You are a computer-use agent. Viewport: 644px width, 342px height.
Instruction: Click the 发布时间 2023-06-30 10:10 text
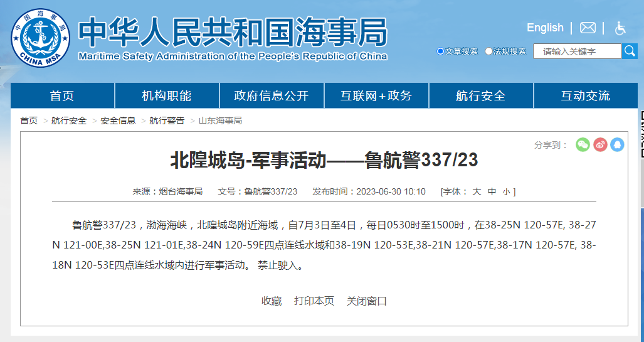369,191
